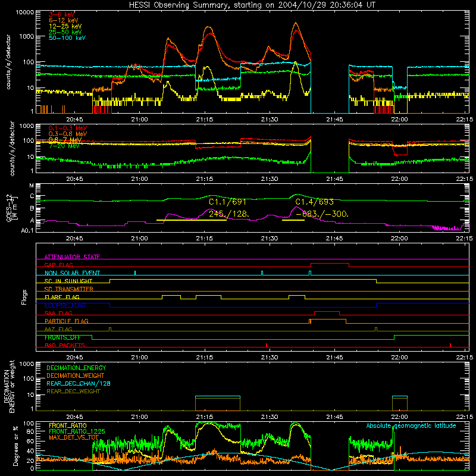Select the 3-6 keV legend label
476x476 pixels.
(x=62, y=14)
